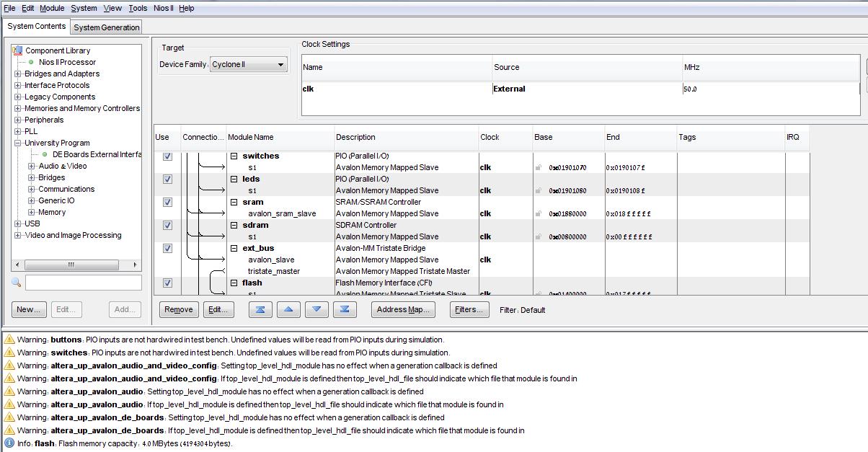This screenshot has height=452, width=868.
Task: Uncheck the Use checkbox for sdram
Action: click(x=167, y=226)
